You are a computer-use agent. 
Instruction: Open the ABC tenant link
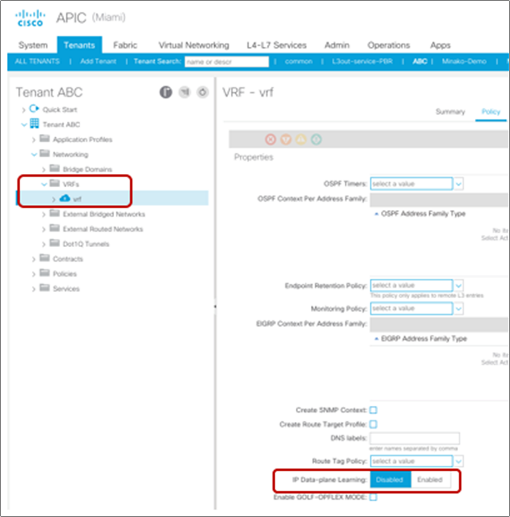coord(420,61)
